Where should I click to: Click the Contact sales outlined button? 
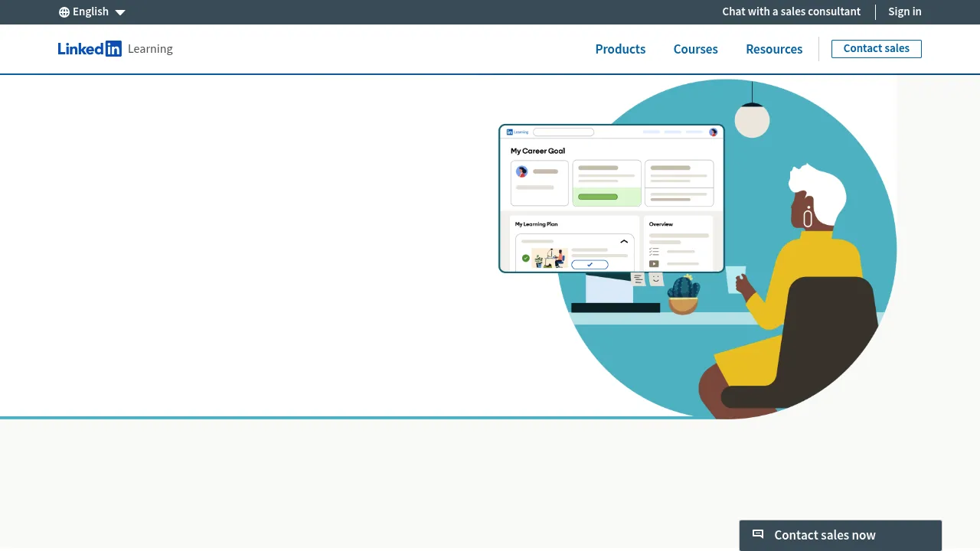877,48
